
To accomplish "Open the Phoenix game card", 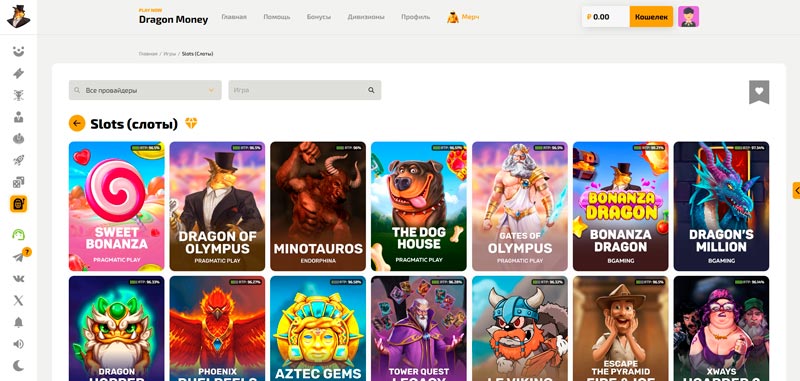I will (217, 328).
